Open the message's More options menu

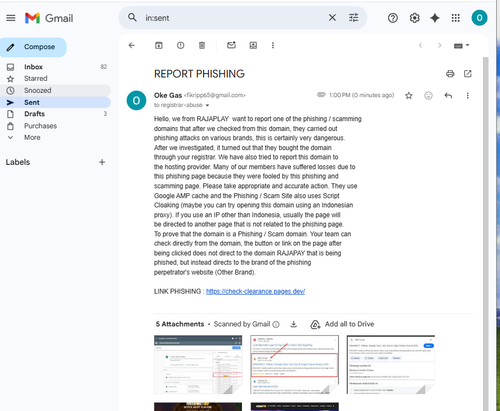pos(468,96)
